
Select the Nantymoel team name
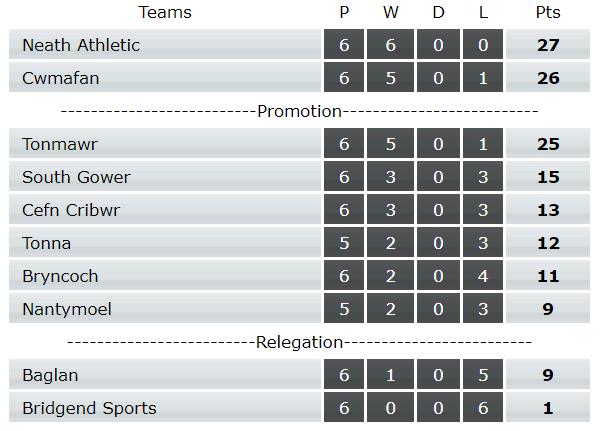[x=67, y=309]
